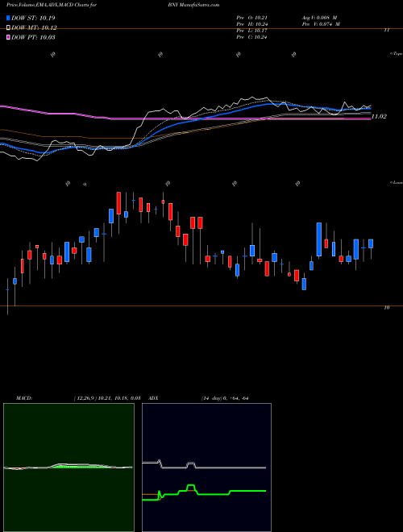Click the "<-Lows" marker label
Image resolution: width=403 pixels, height=532 pixels.
click(x=397, y=182)
